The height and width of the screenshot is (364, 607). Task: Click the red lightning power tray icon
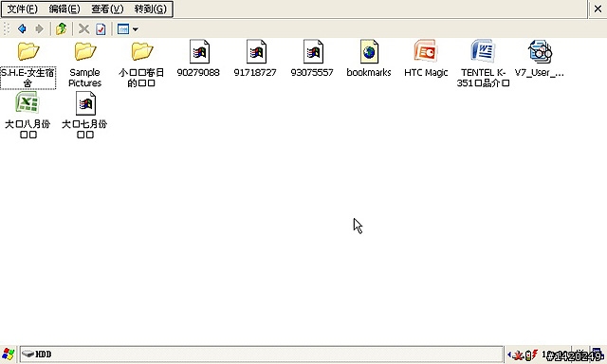pyautogui.click(x=534, y=354)
